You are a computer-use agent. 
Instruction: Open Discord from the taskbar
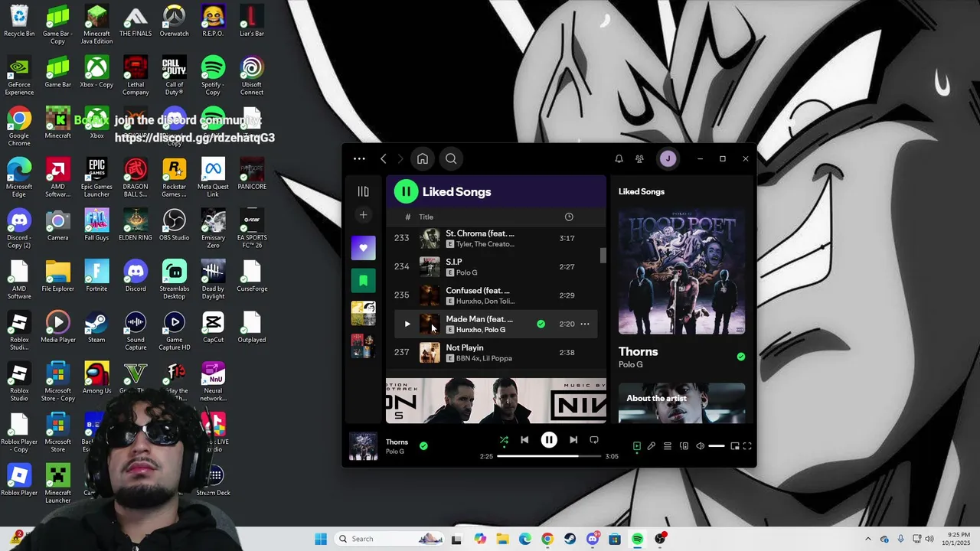point(593,539)
